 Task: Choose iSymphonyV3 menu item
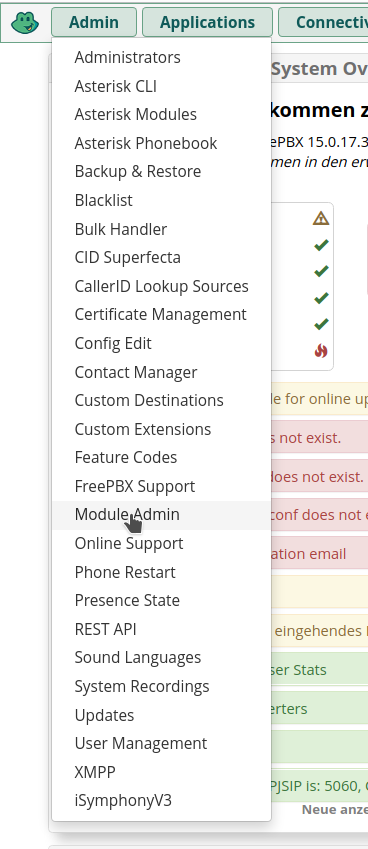pos(161,801)
